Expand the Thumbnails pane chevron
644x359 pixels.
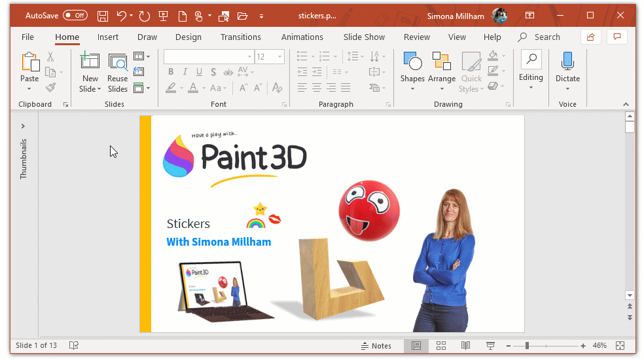click(x=23, y=126)
